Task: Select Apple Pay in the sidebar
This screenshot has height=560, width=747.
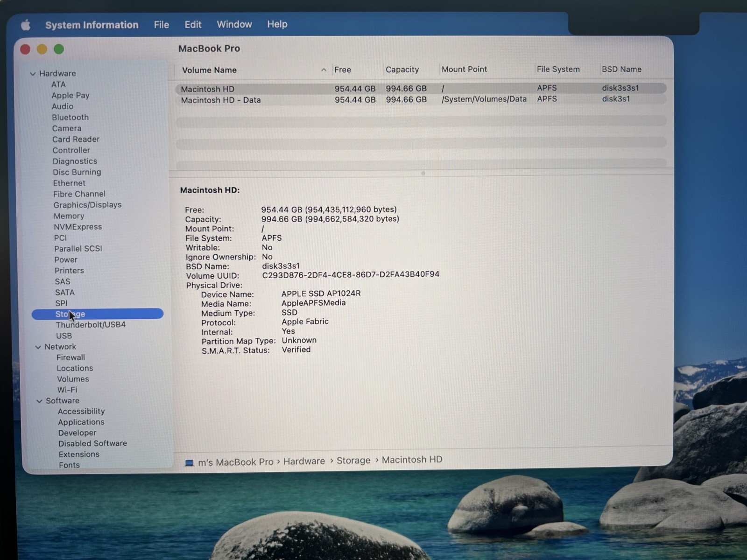Action: click(x=70, y=95)
